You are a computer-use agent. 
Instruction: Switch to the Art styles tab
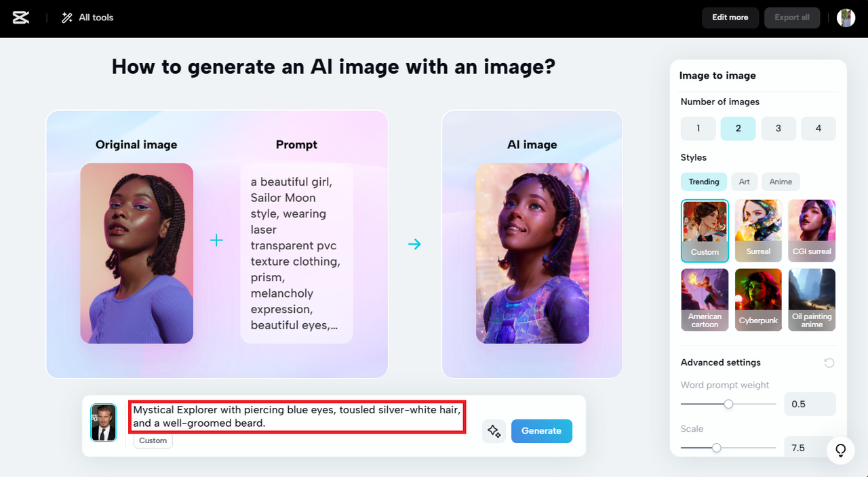click(x=745, y=182)
